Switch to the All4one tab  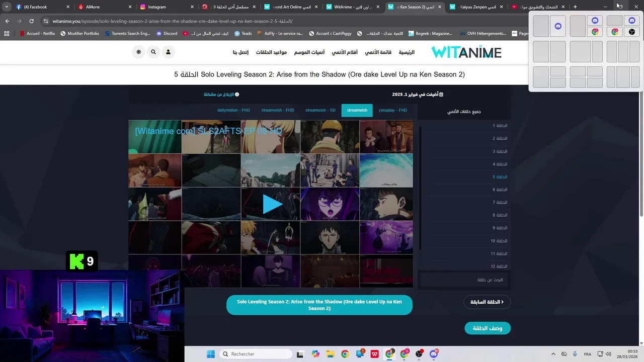pos(105,7)
